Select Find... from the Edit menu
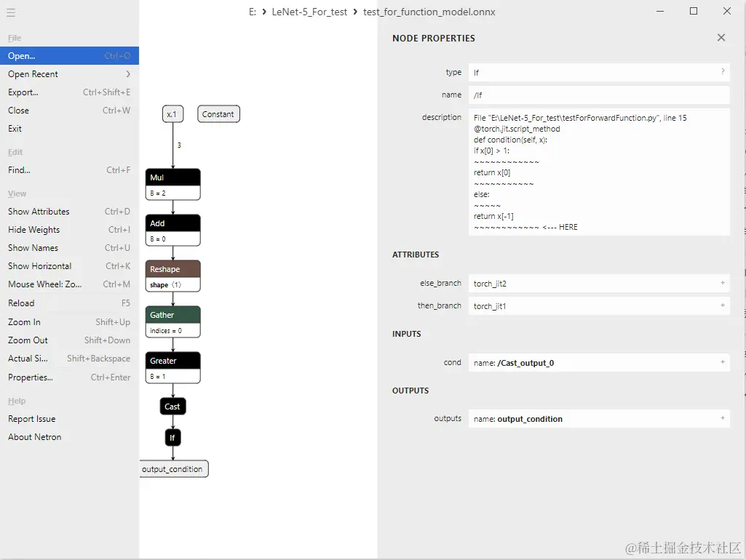 [19, 169]
